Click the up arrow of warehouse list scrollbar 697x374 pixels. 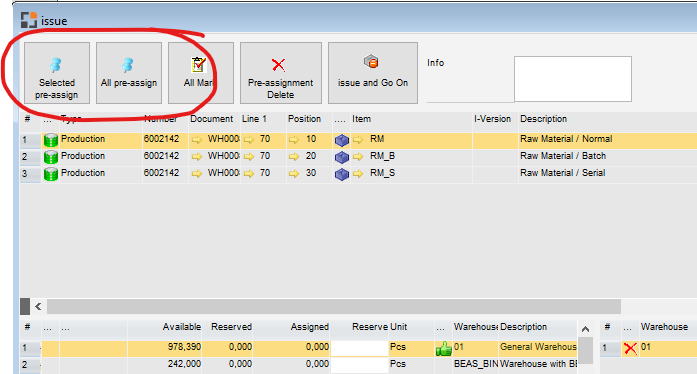[x=585, y=329]
